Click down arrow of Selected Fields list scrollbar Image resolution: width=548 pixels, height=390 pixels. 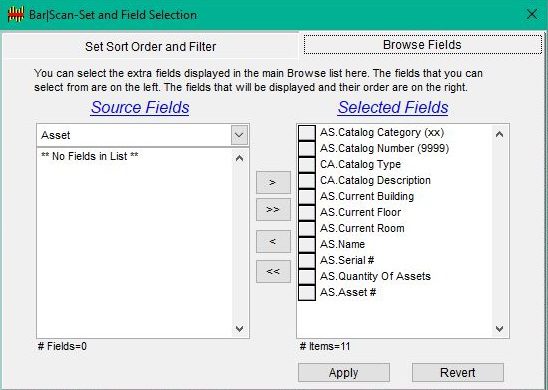(x=499, y=328)
